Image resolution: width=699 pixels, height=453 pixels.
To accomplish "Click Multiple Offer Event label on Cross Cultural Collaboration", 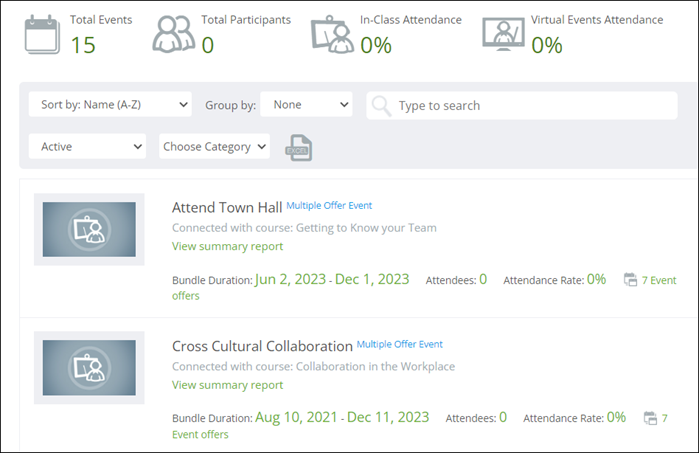I will [x=399, y=344].
